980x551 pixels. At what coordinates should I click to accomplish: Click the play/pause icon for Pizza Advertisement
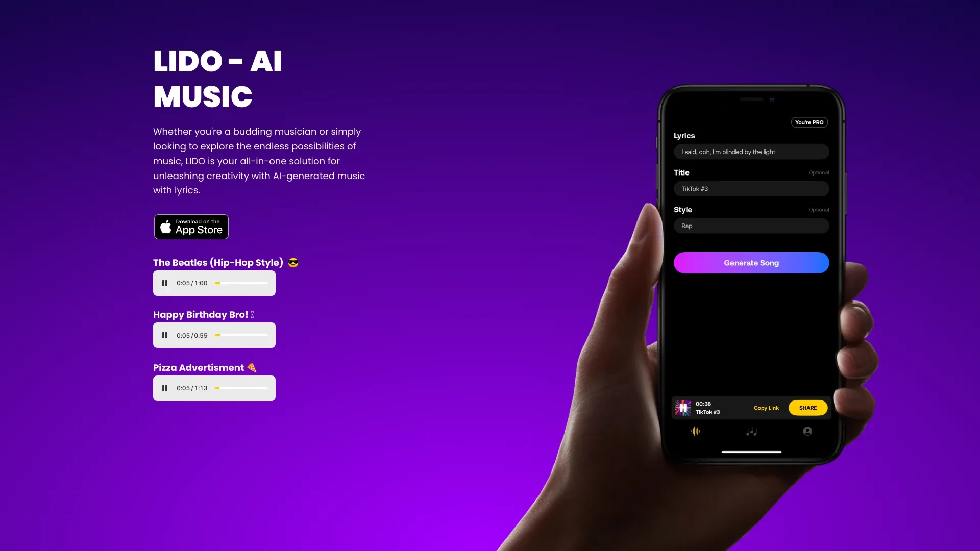[x=165, y=388]
